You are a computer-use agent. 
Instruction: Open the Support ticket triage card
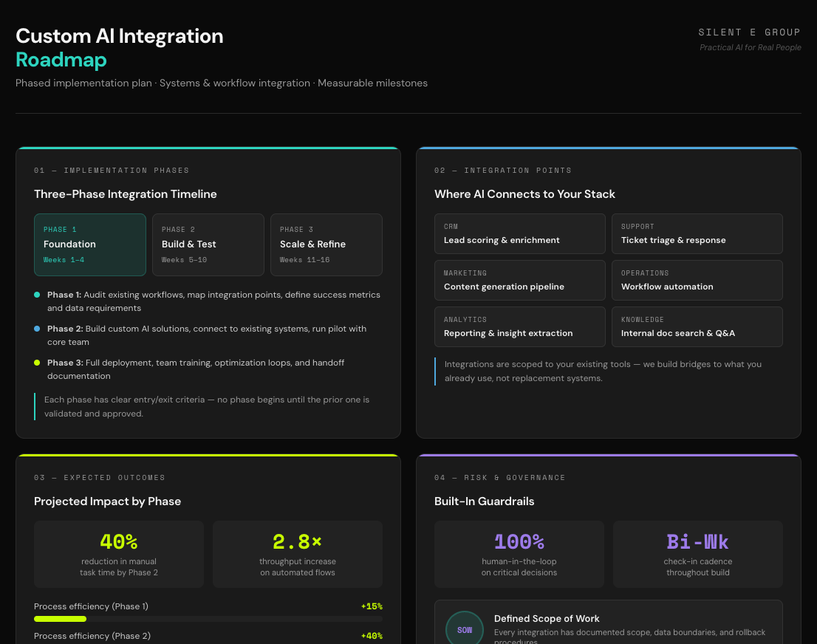pos(697,233)
